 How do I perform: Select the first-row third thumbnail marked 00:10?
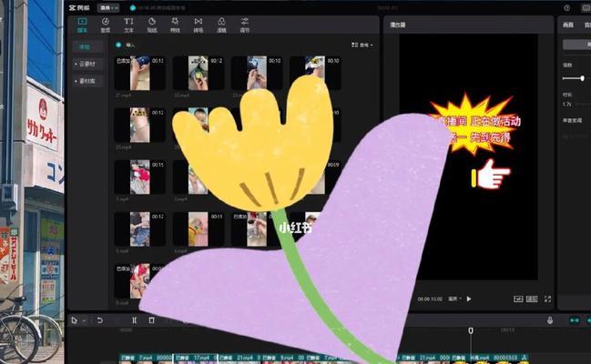pyautogui.click(x=257, y=73)
